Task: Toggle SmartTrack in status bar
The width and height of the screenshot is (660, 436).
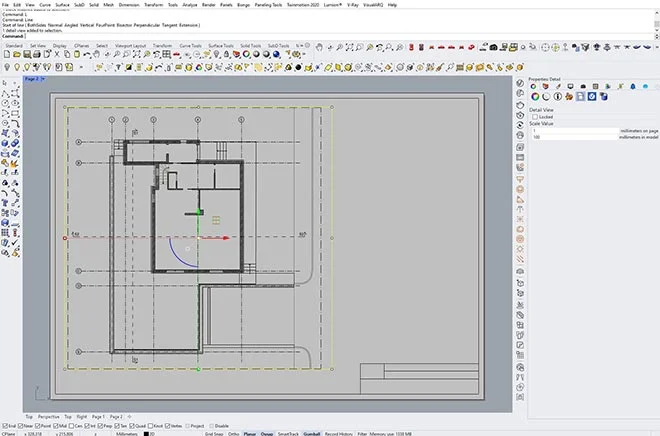Action: click(288, 433)
